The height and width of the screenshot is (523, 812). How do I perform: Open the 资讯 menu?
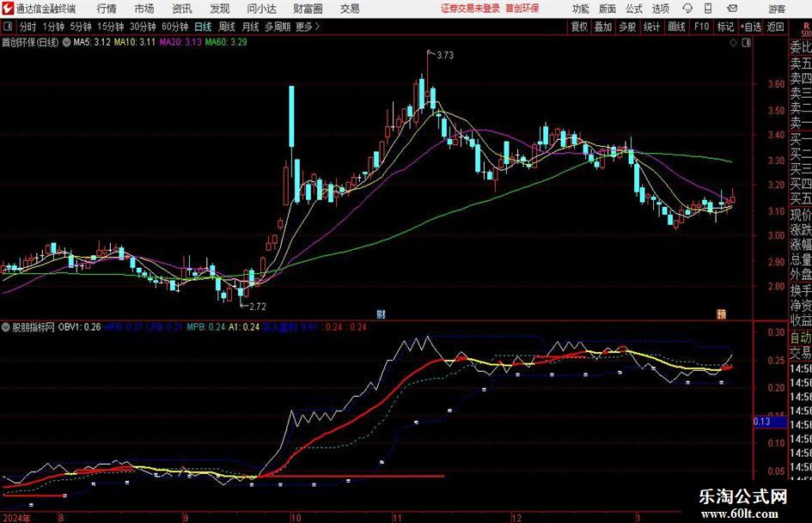(182, 9)
